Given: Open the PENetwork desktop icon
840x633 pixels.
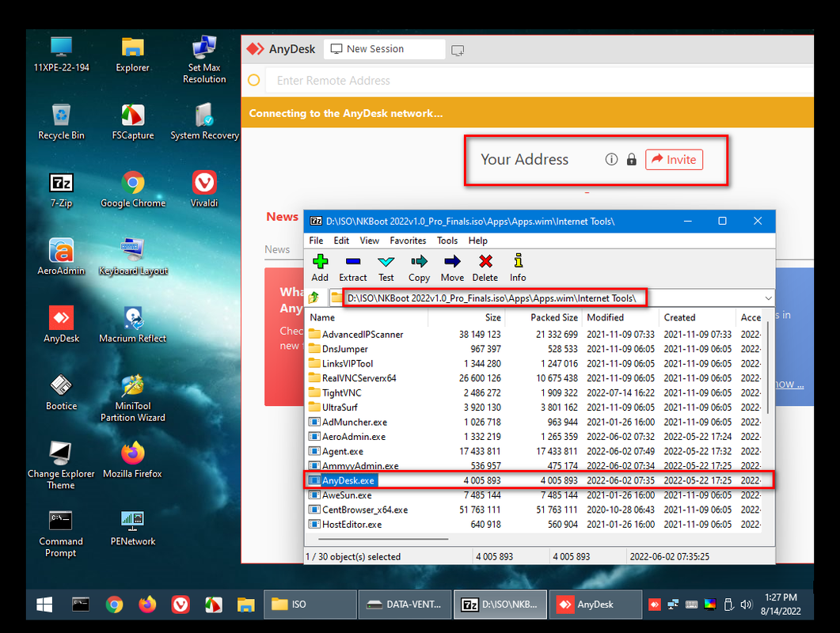Looking at the screenshot, I should (133, 528).
